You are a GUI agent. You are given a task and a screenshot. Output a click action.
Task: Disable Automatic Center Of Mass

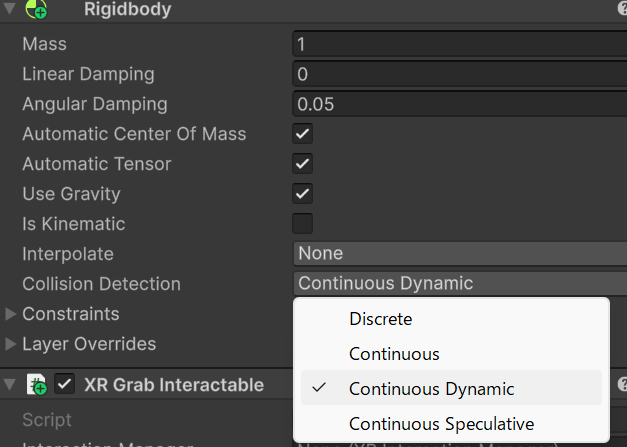pos(302,134)
